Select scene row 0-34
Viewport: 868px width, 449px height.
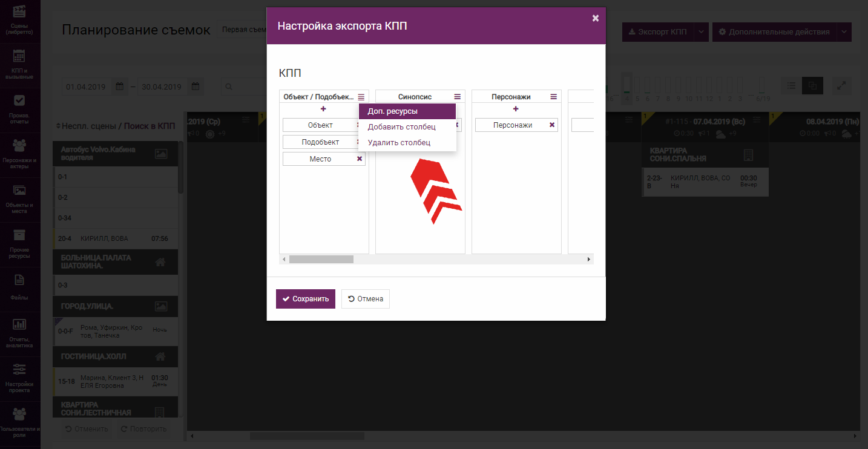click(115, 218)
